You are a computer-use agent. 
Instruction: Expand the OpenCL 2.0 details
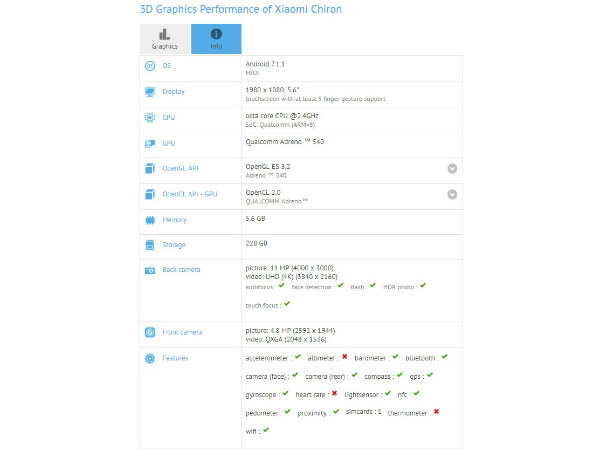pyautogui.click(x=452, y=194)
